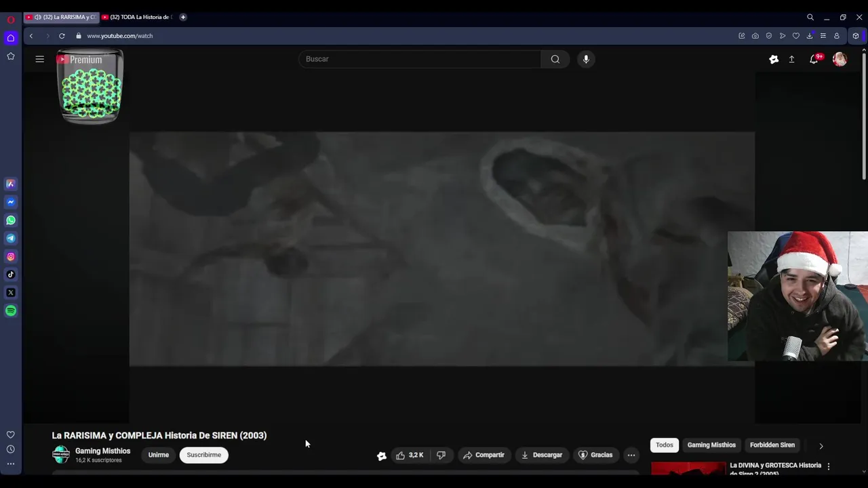868x488 pixels.
Task: Click the sparkle icon beside the like button
Action: pyautogui.click(x=382, y=456)
